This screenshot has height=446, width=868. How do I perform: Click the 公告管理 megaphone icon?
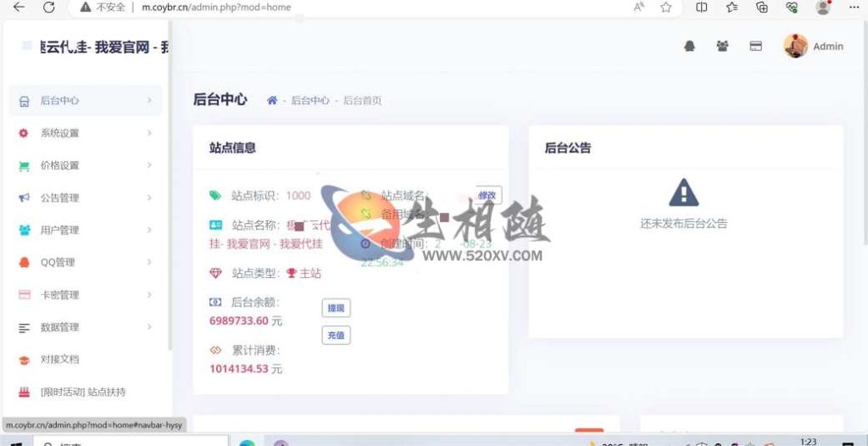(x=24, y=198)
